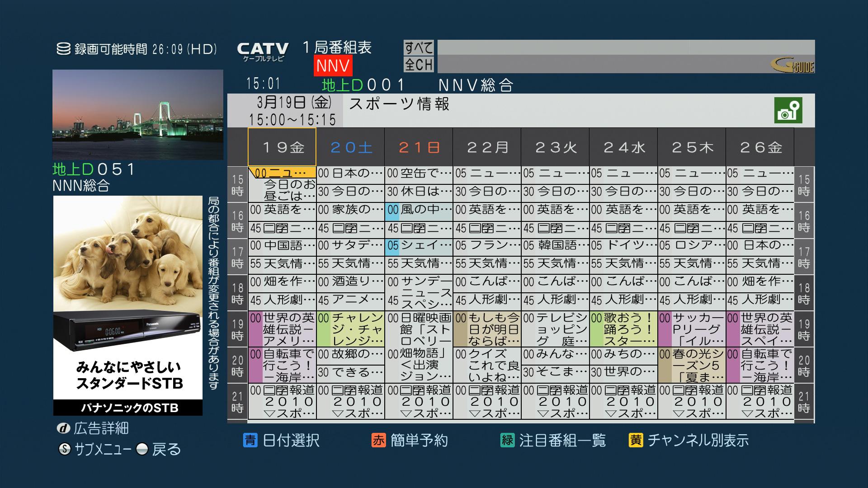The image size is (868, 488).
Task: Select チャレンジ・チャレンジ program on Saturday
Action: 351,329
